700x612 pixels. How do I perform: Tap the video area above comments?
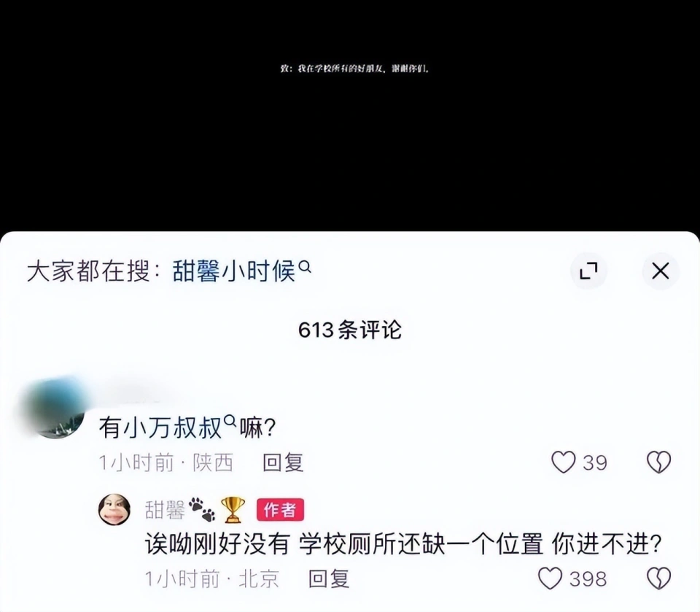350,115
